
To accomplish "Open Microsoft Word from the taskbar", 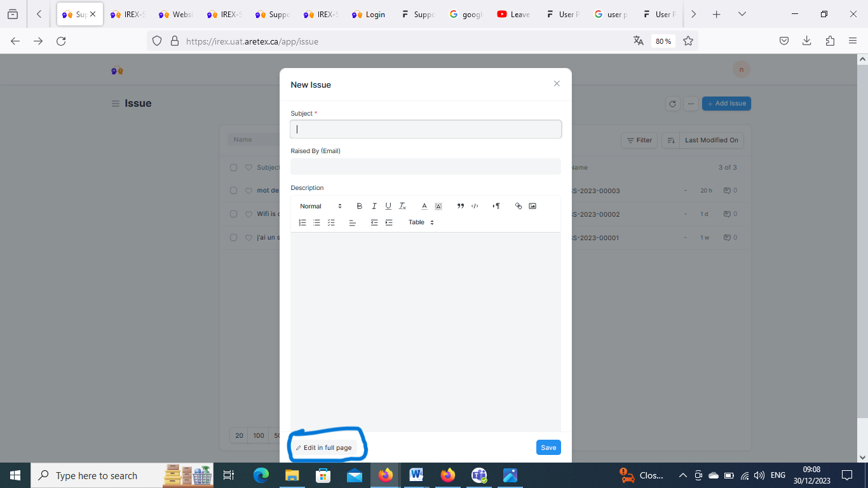I will tap(416, 475).
